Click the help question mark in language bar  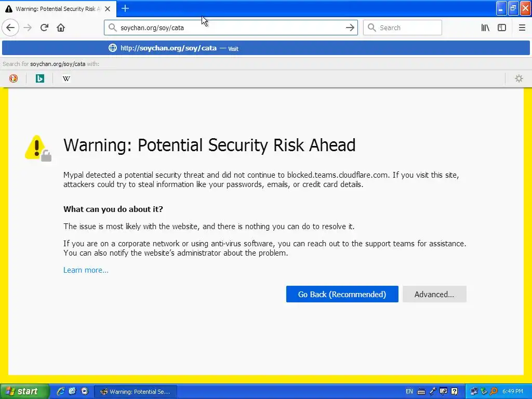455,392
